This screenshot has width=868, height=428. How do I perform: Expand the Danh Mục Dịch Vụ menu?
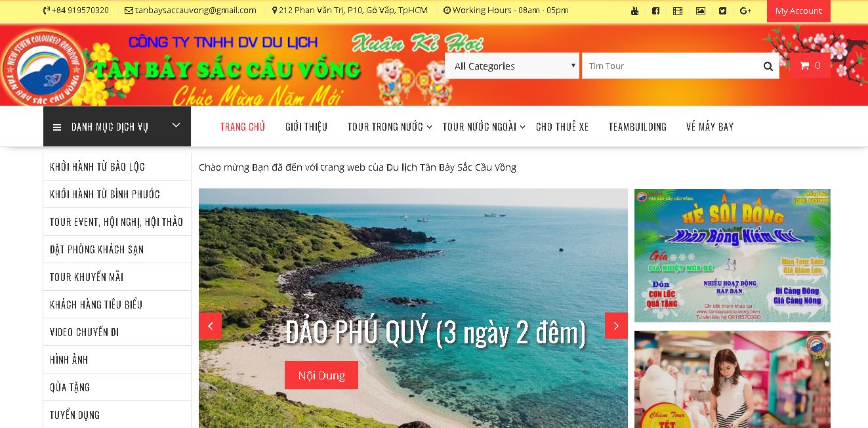pyautogui.click(x=117, y=126)
